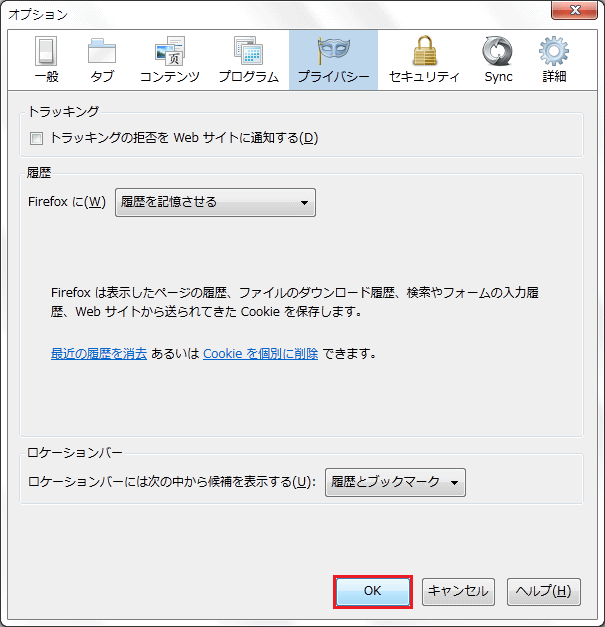Click the ロケーションバーには次の中から候補を表示する(U) label

click(x=172, y=482)
